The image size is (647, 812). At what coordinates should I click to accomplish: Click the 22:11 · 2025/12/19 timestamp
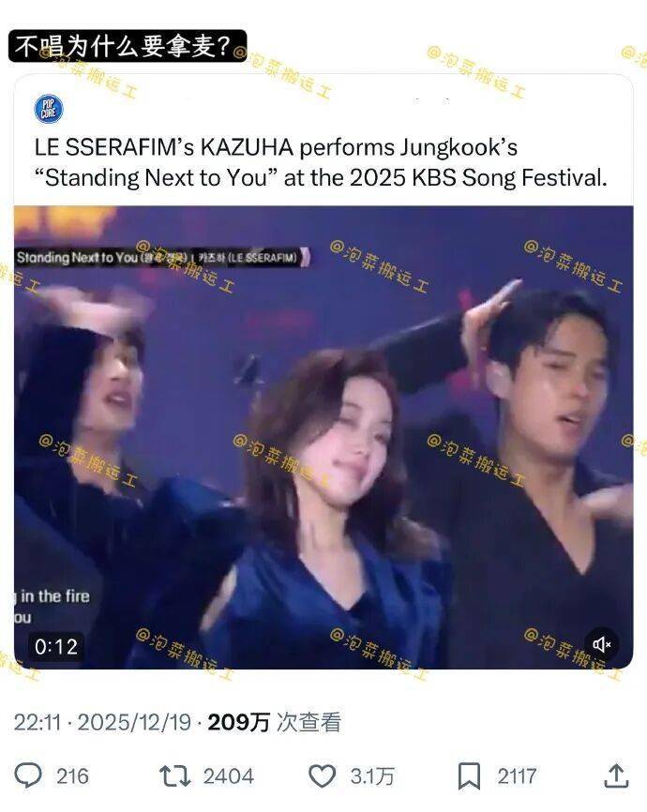pyautogui.click(x=102, y=722)
